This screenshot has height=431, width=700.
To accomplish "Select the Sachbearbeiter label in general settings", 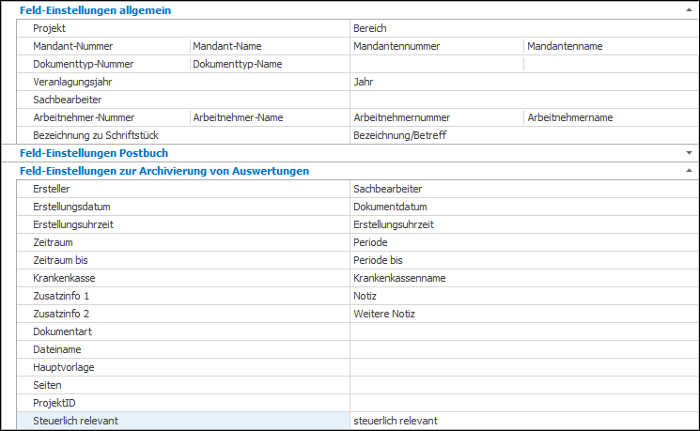I will (x=67, y=100).
